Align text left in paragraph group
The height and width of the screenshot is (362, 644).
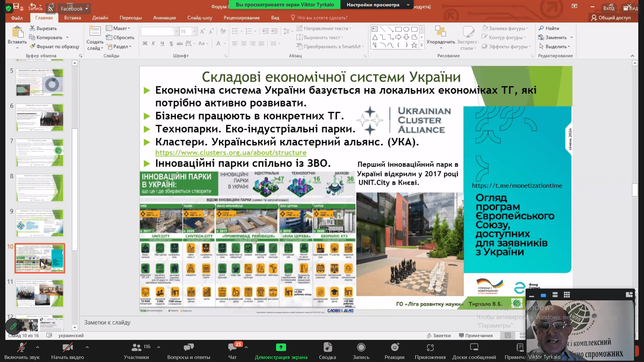tap(235, 43)
